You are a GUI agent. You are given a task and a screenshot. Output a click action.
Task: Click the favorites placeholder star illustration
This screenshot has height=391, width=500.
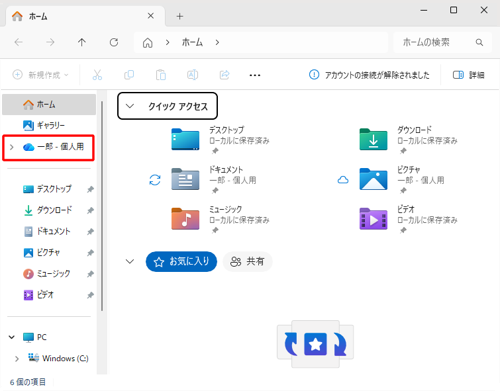315,344
